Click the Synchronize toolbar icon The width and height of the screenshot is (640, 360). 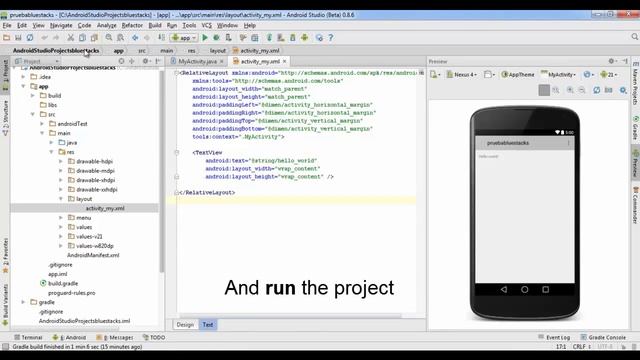pyautogui.click(x=30, y=38)
